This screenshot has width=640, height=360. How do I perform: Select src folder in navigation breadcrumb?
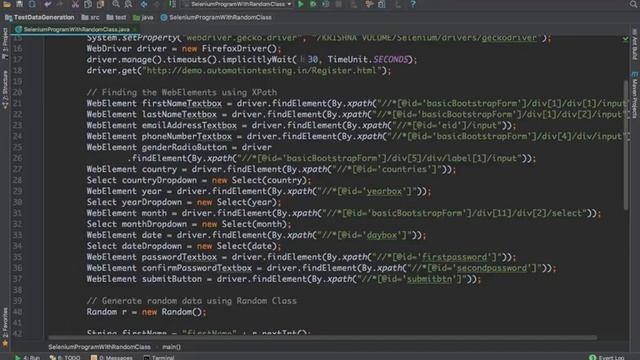pos(91,18)
